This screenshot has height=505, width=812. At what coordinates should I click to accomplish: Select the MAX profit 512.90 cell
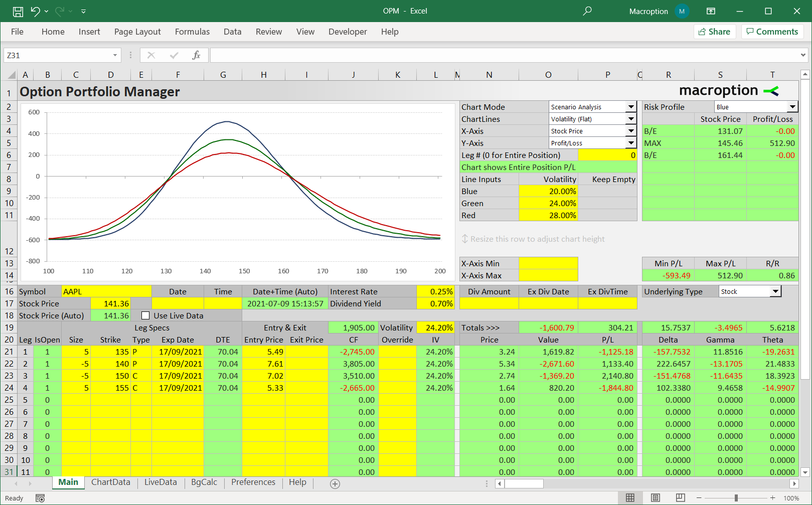coord(772,143)
